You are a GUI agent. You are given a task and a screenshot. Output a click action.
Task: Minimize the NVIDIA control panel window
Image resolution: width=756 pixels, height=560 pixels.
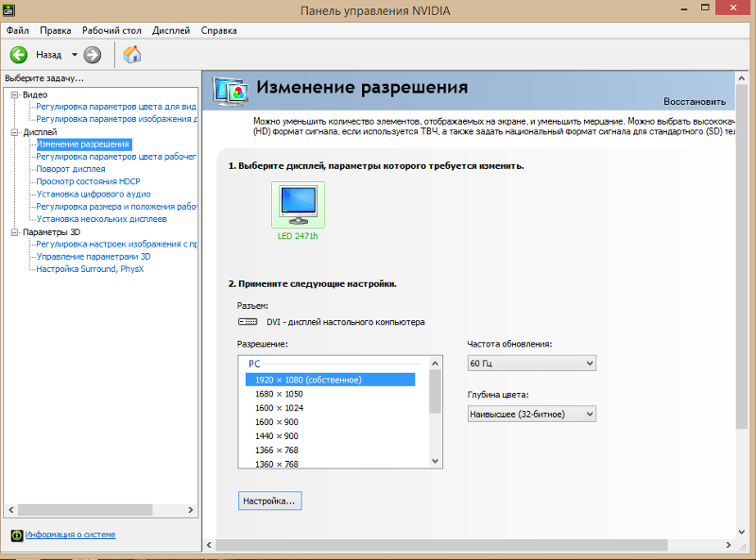tap(683, 8)
